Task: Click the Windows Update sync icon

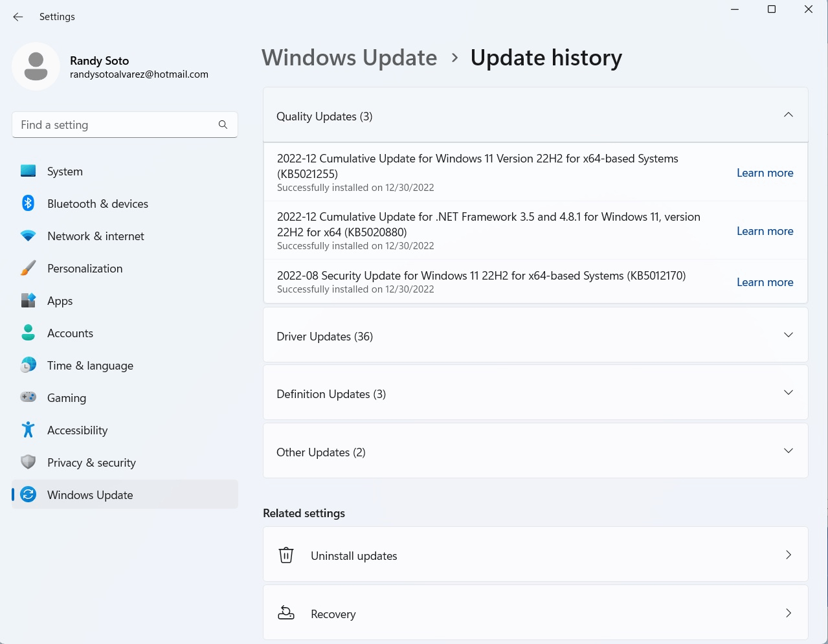Action: click(28, 494)
